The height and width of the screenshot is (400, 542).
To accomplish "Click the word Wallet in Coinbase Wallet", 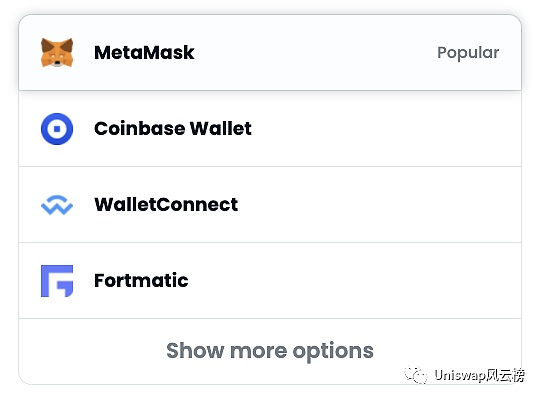I will click(x=221, y=129).
